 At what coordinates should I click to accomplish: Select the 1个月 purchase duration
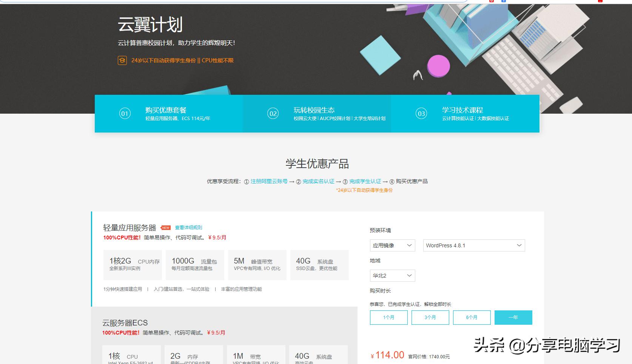388,317
